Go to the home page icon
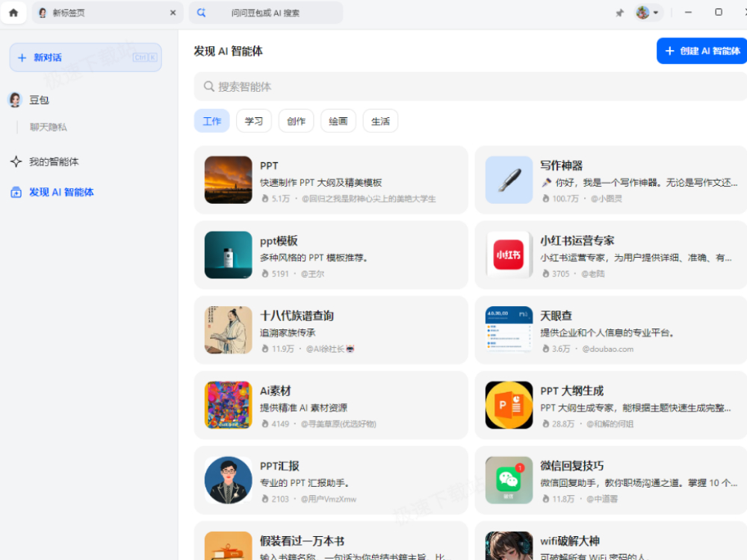Screen dimensions: 747x560 [13, 13]
